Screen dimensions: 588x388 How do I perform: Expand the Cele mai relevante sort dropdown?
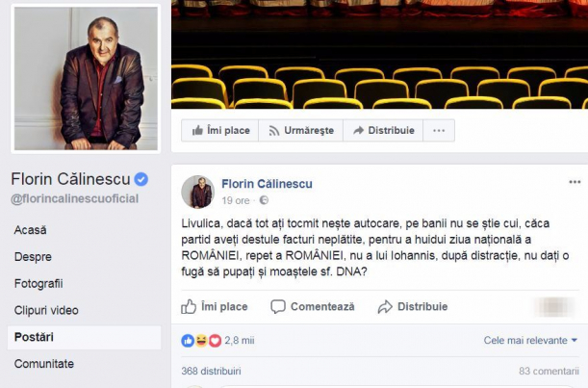[x=530, y=340]
